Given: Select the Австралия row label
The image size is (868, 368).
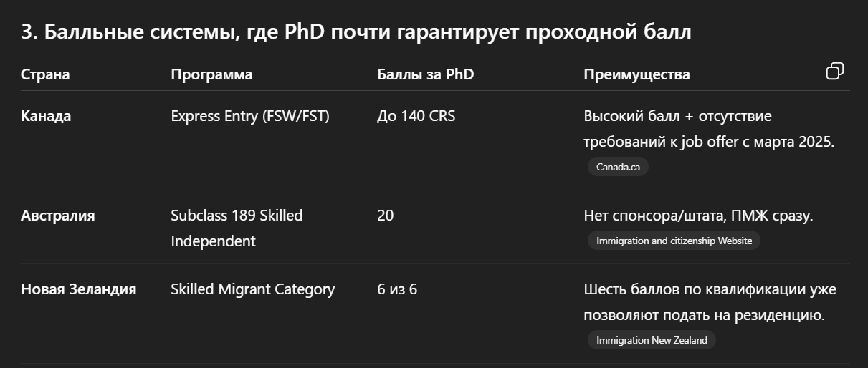Looking at the screenshot, I should [x=57, y=215].
